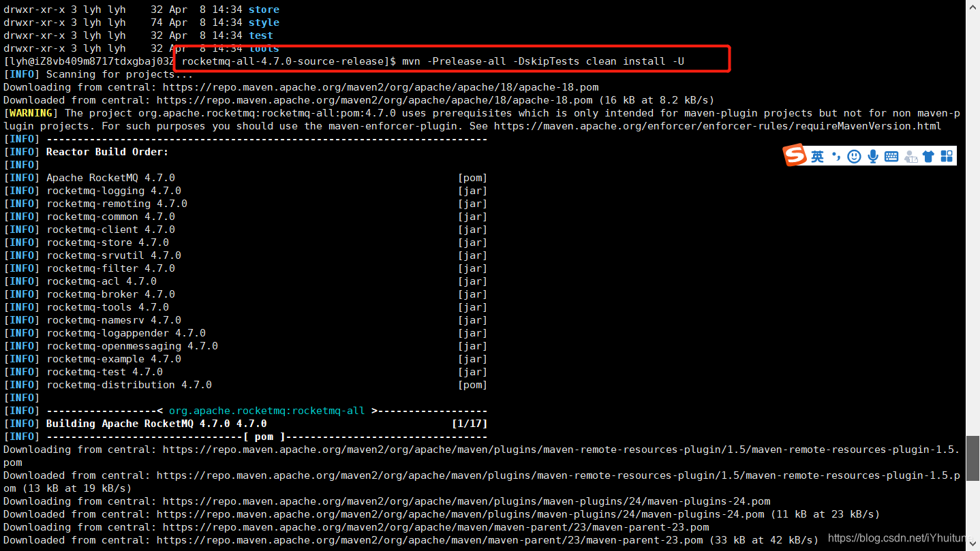Click the '[1/17]' build progress counter

click(470, 424)
